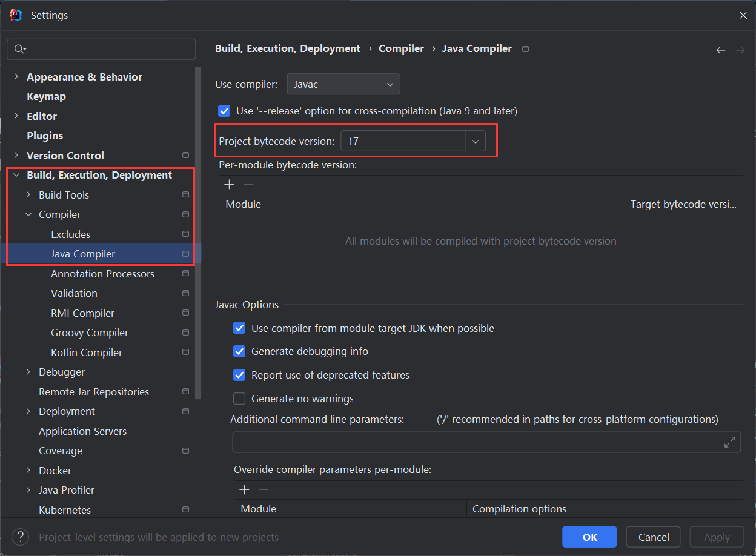Open Kotlin Compiler settings page
Screen dimensions: 756x556
coord(87,352)
